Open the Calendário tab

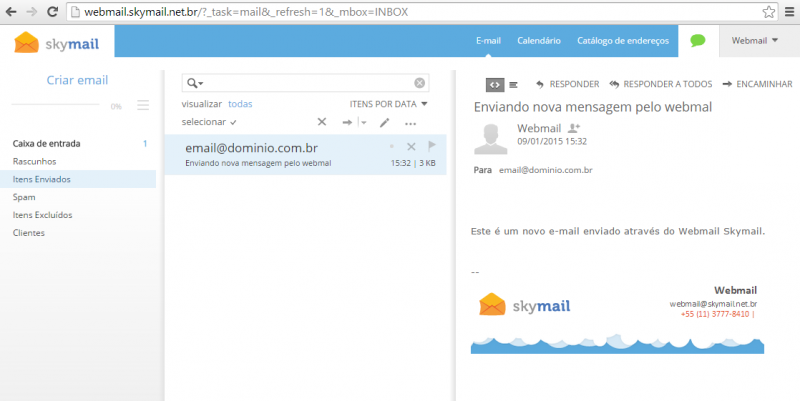click(538, 41)
